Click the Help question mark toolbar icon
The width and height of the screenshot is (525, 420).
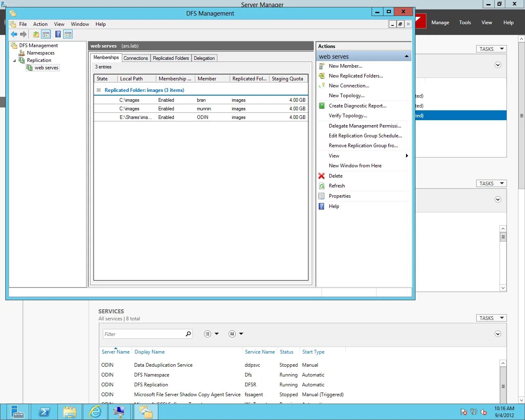click(58, 34)
